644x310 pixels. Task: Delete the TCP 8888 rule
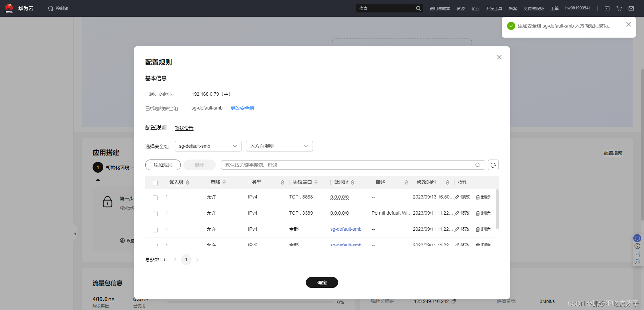pyautogui.click(x=483, y=197)
